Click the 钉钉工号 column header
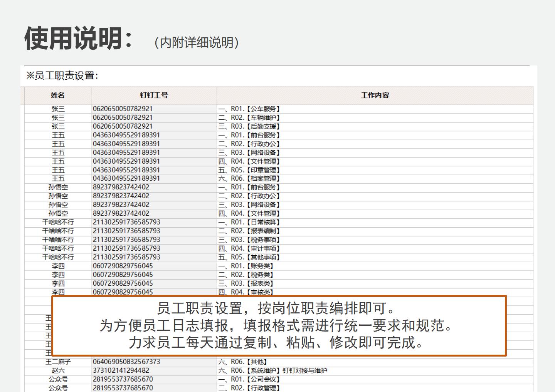The height and width of the screenshot is (392, 555). [x=154, y=95]
